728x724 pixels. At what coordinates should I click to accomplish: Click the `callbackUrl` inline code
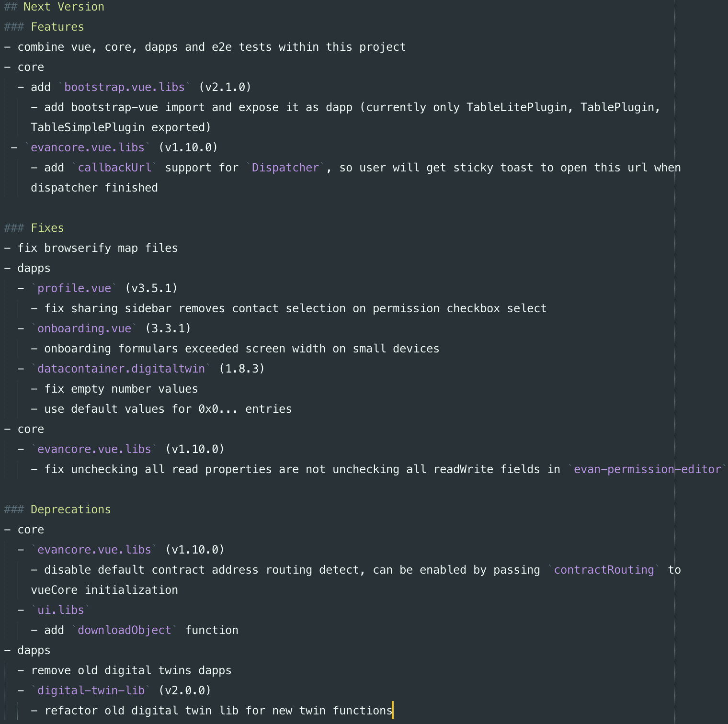click(x=114, y=168)
